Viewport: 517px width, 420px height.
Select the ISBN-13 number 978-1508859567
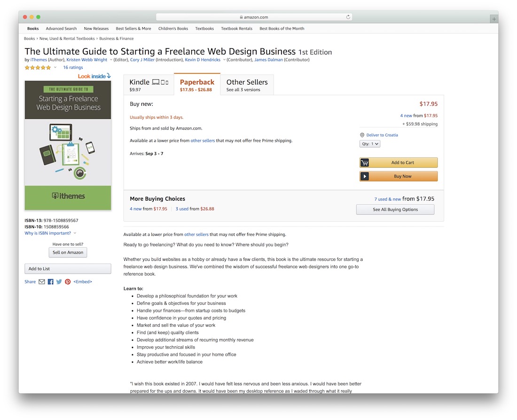(x=61, y=220)
